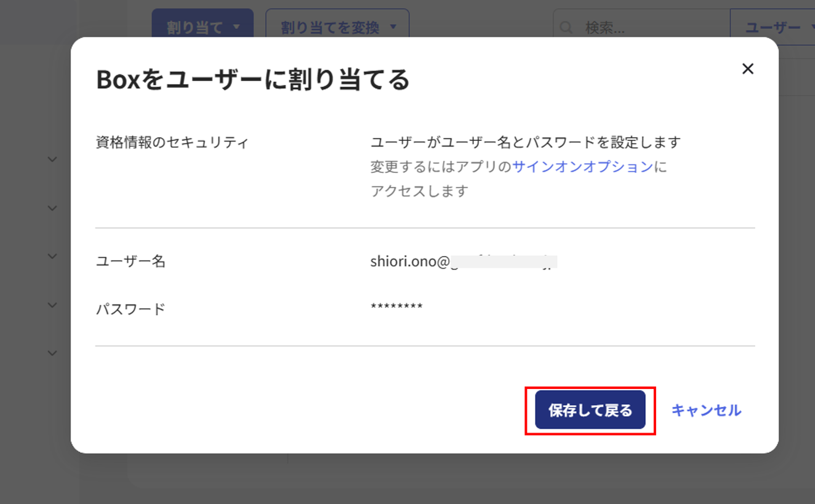Click the 保存して戻る button
This screenshot has width=815, height=504.
coord(590,410)
